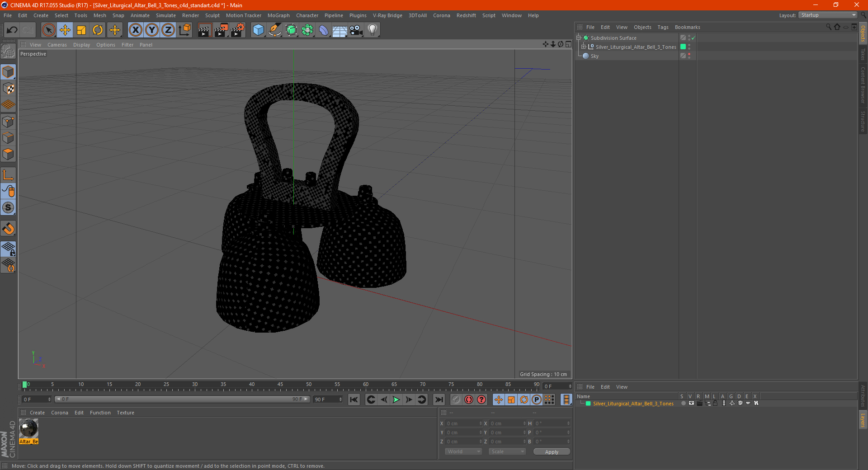868x470 pixels.
Task: Toggle Z-axis lock
Action: pos(168,30)
